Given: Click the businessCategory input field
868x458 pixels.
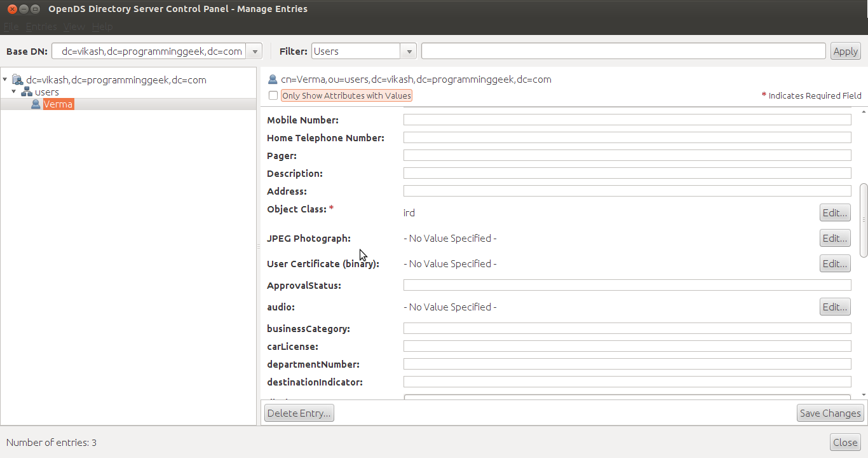Looking at the screenshot, I should pos(627,328).
